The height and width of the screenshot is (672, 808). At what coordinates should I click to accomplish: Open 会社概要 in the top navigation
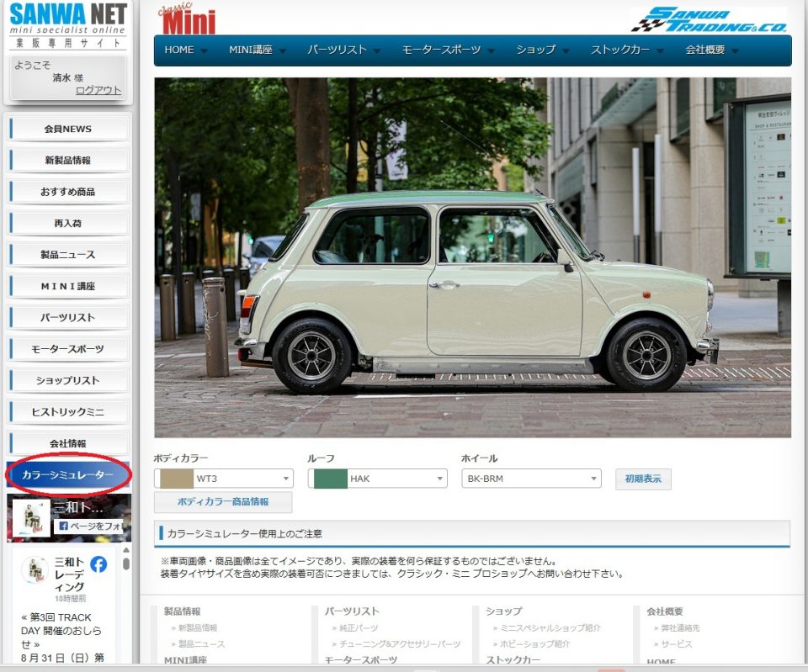pos(705,50)
